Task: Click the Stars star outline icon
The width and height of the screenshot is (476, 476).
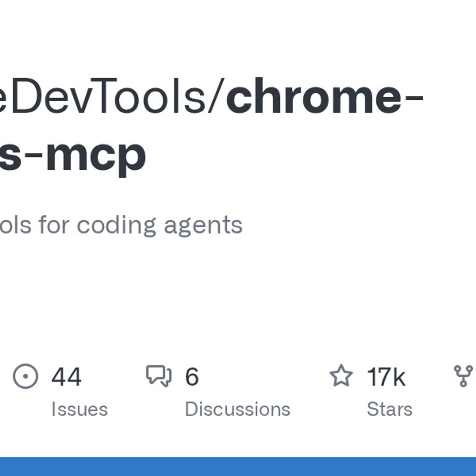Action: click(341, 376)
